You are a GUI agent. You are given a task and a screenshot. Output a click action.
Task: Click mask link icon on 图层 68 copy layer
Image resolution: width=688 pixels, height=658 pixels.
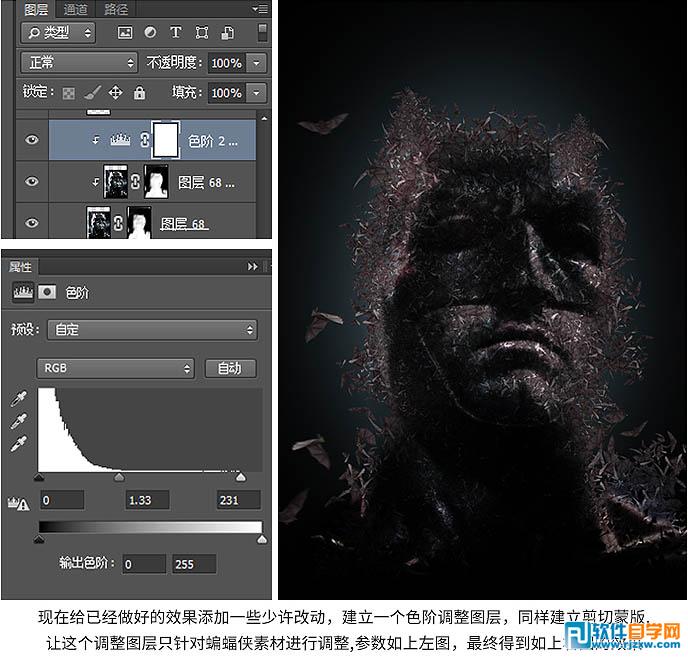click(135, 182)
